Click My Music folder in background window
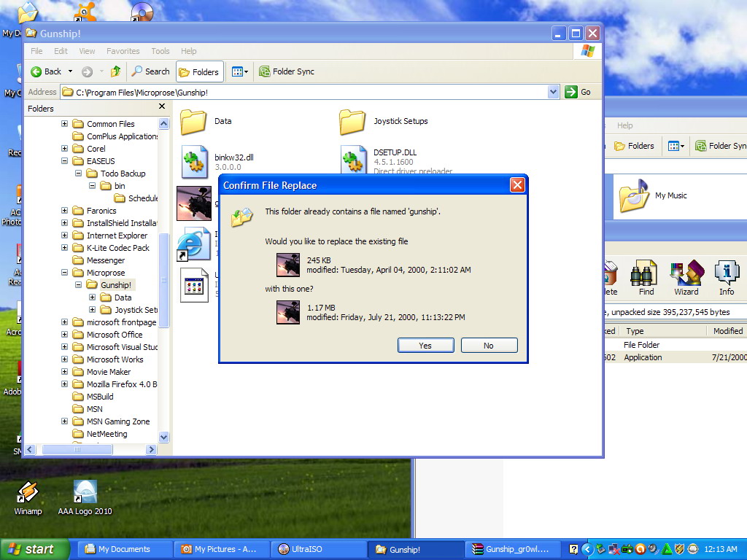 click(653, 195)
